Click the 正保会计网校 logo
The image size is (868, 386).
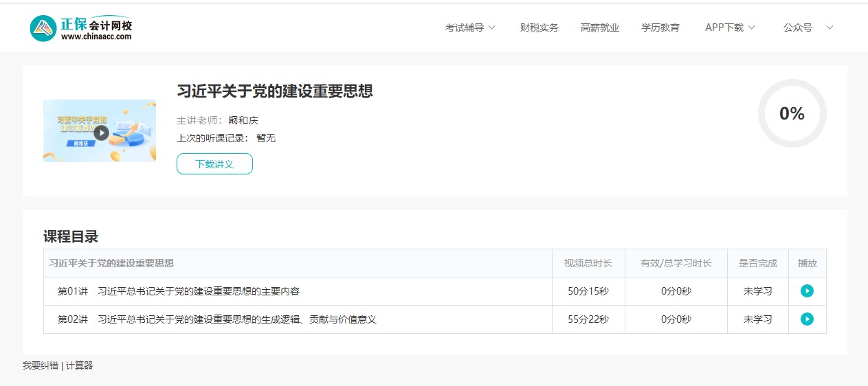81,28
